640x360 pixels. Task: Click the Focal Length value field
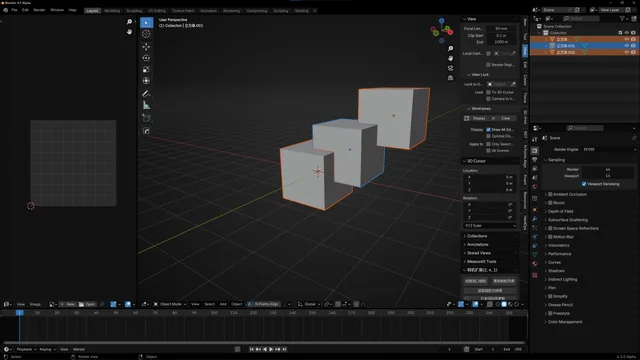pyautogui.click(x=501, y=29)
